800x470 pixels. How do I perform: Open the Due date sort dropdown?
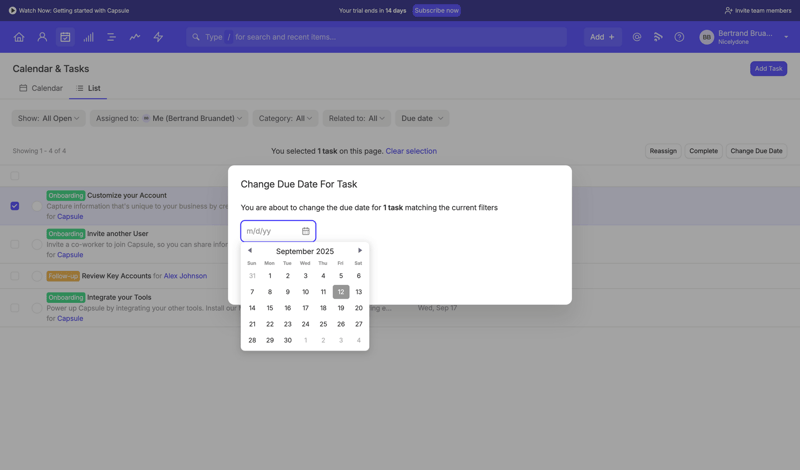point(422,118)
